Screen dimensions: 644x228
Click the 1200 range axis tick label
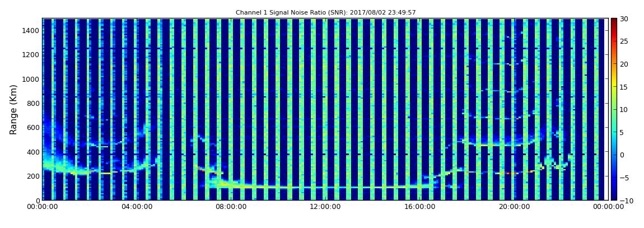click(x=31, y=55)
